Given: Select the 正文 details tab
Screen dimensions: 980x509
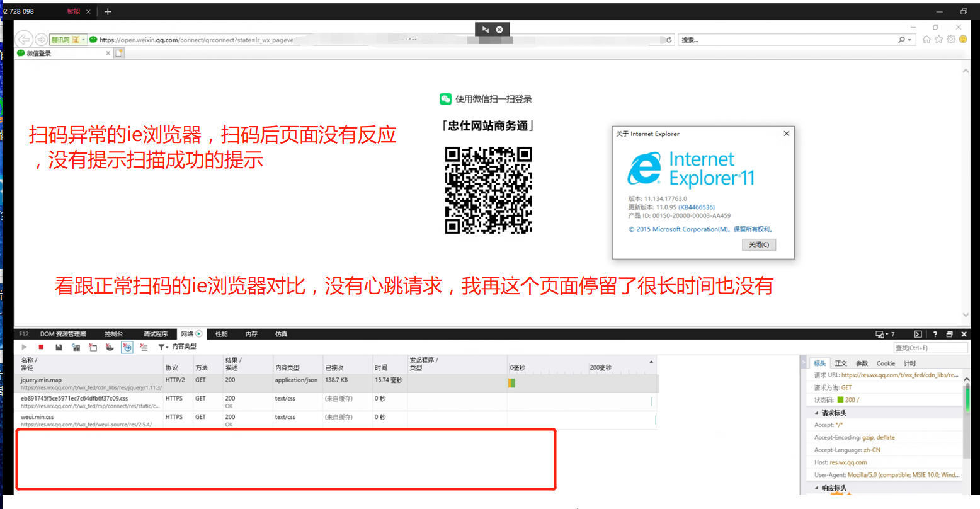Looking at the screenshot, I should click(x=841, y=363).
